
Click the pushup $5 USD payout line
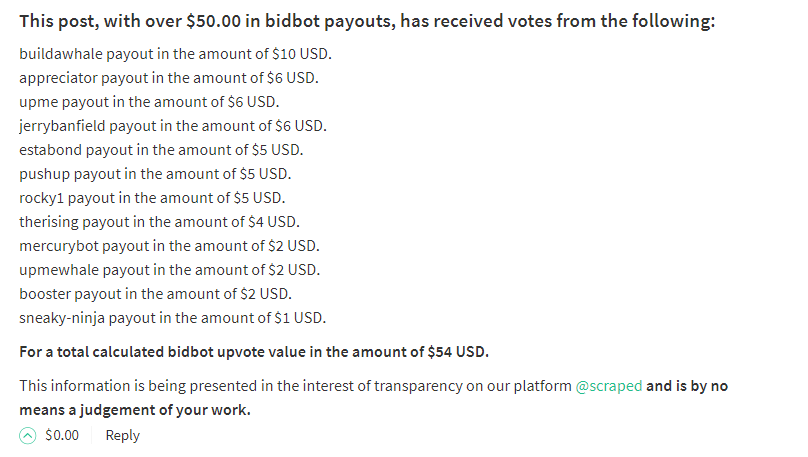coord(155,174)
